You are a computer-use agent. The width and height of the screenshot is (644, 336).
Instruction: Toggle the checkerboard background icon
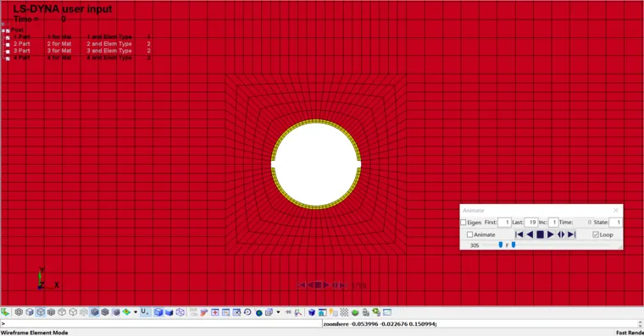click(x=344, y=312)
